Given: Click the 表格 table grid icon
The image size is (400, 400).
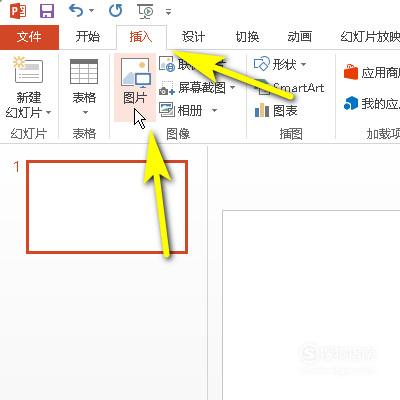Looking at the screenshot, I should [84, 71].
